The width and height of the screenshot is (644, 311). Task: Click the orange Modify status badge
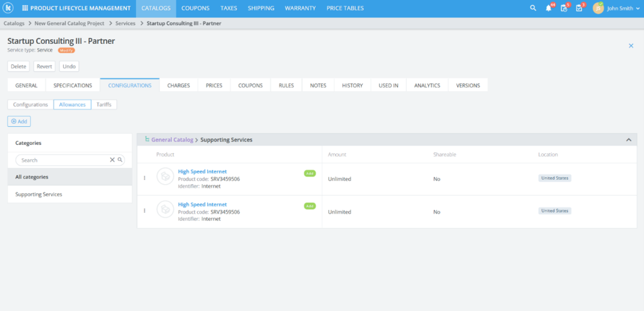[66, 50]
